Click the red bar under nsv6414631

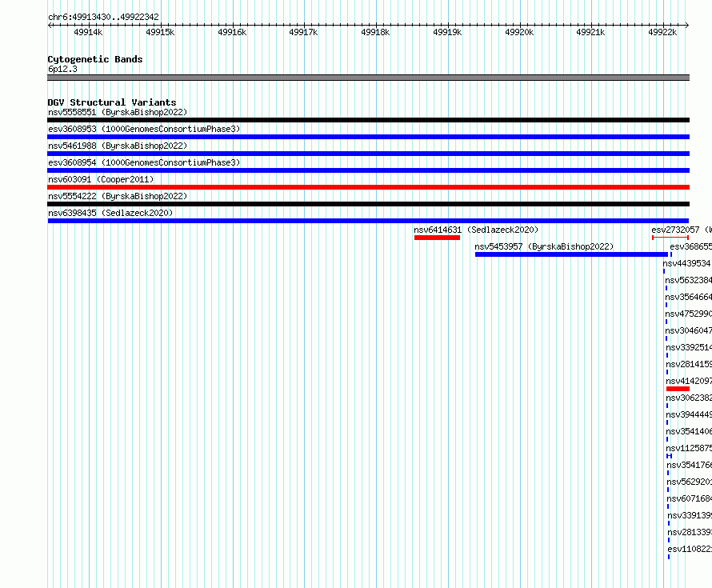(x=437, y=238)
